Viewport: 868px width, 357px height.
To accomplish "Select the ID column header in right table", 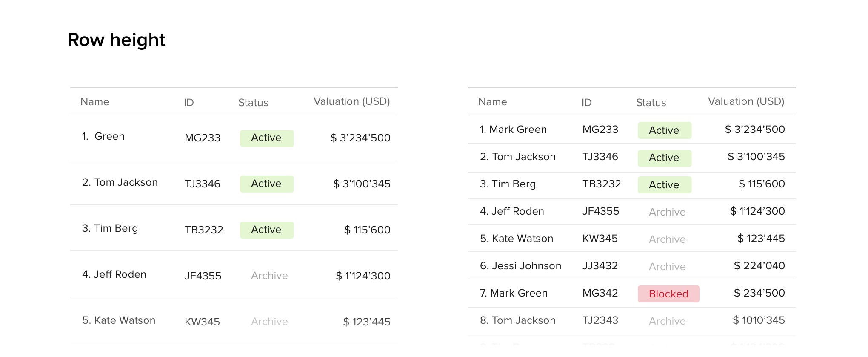I will [x=586, y=103].
